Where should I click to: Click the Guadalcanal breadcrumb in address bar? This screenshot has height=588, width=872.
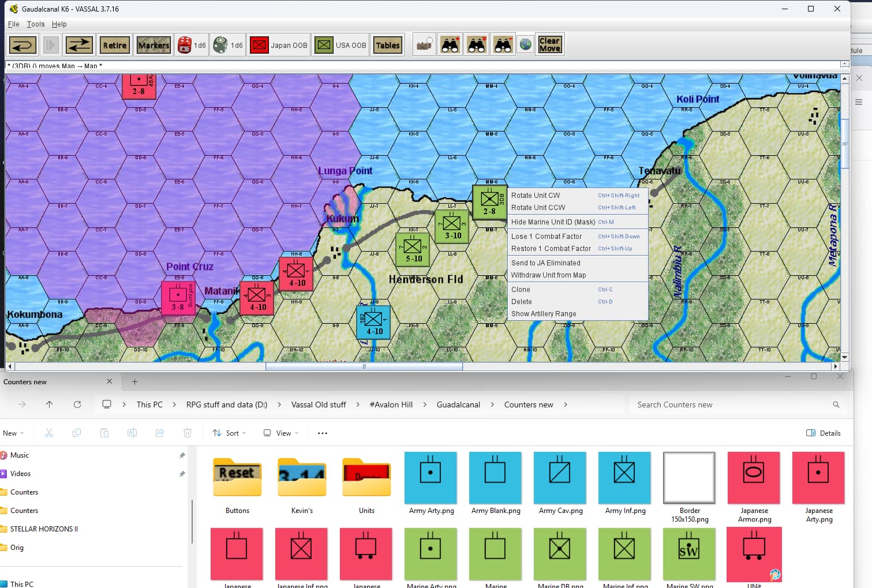pyautogui.click(x=458, y=405)
